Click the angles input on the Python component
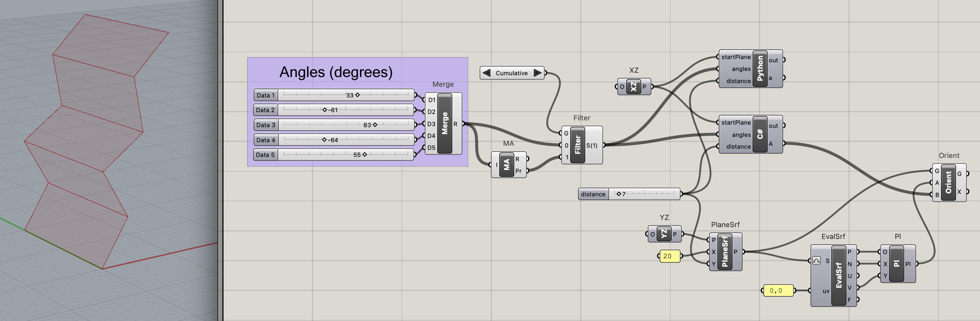This screenshot has height=321, width=980. [741, 69]
